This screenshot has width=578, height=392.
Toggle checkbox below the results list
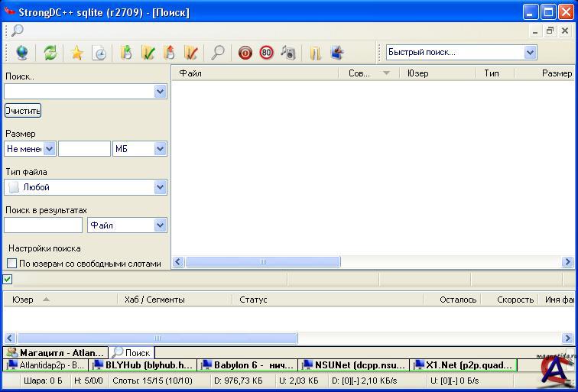coord(8,279)
